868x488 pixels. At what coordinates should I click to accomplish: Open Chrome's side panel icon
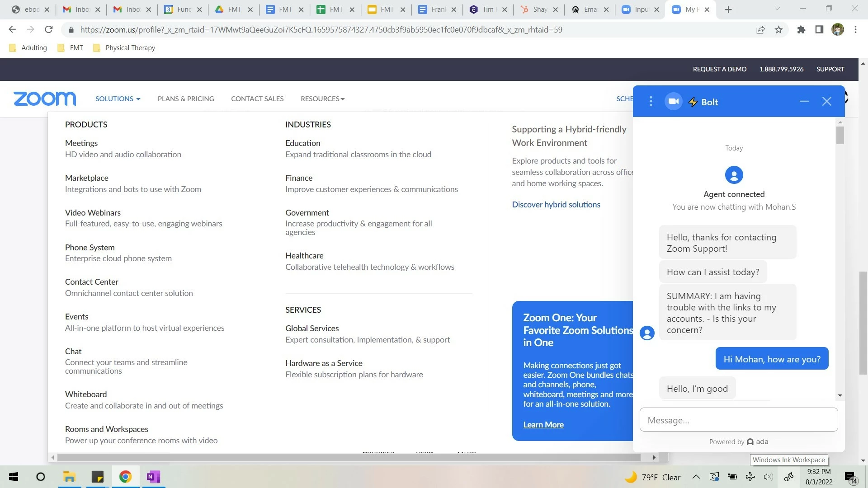[x=819, y=30]
